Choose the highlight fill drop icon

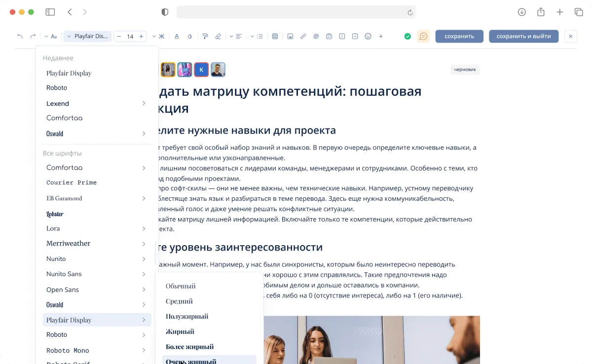point(189,36)
